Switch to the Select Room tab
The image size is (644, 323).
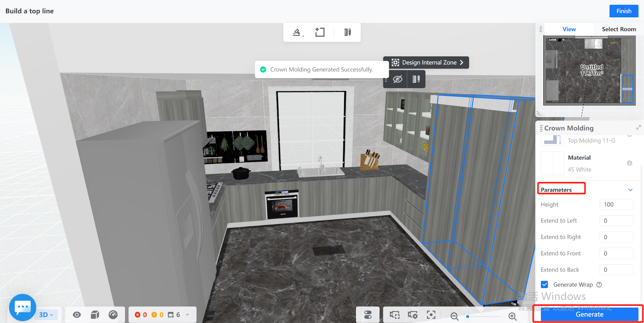[619, 29]
